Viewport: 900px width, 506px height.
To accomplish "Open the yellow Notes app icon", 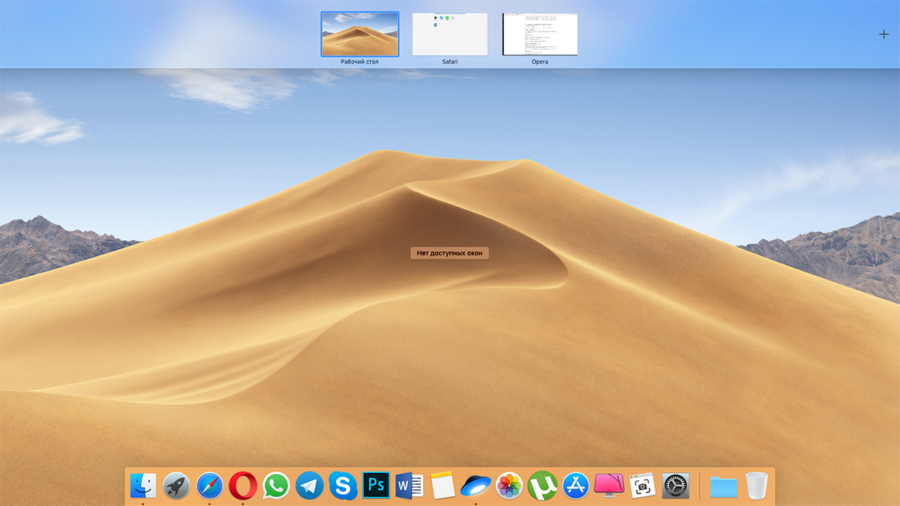I will coord(442,486).
